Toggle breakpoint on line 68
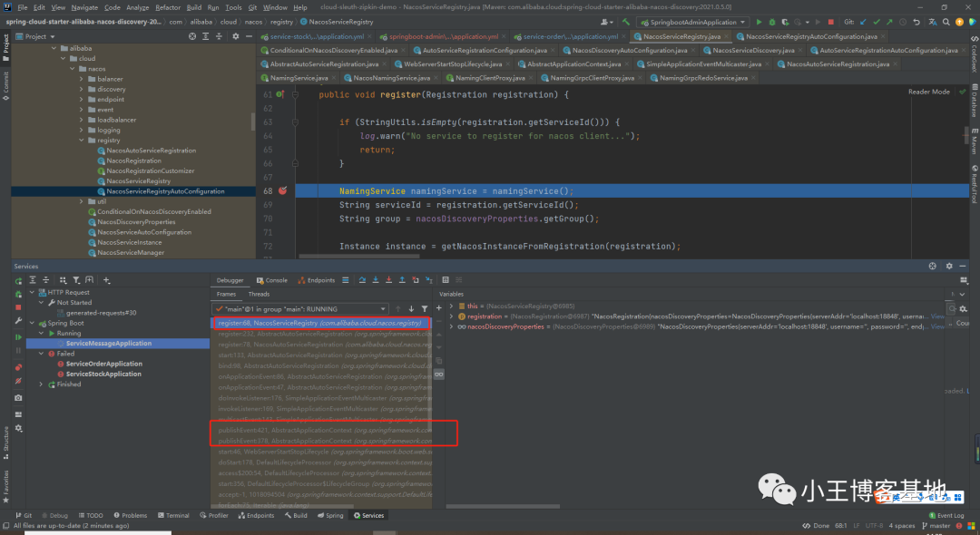The image size is (980, 535). [x=282, y=191]
